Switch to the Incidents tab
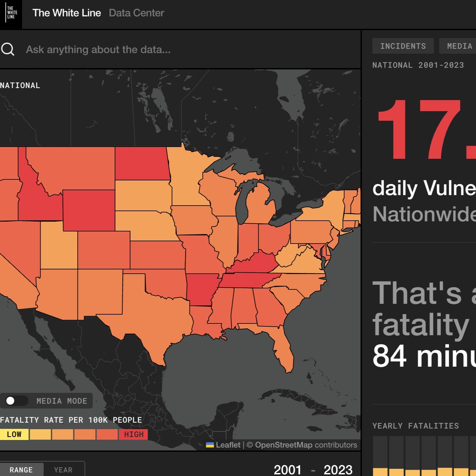Image resolution: width=476 pixels, height=476 pixels. point(403,46)
